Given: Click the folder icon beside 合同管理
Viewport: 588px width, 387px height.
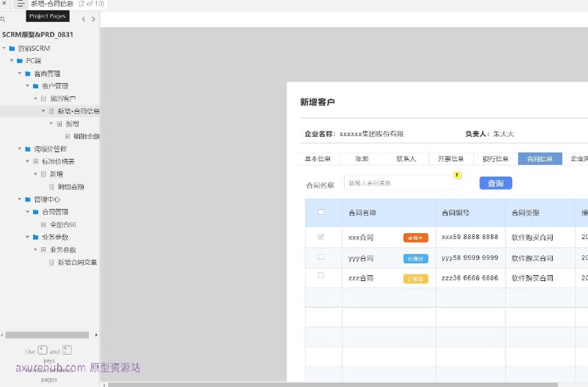Looking at the screenshot, I should (x=35, y=212).
